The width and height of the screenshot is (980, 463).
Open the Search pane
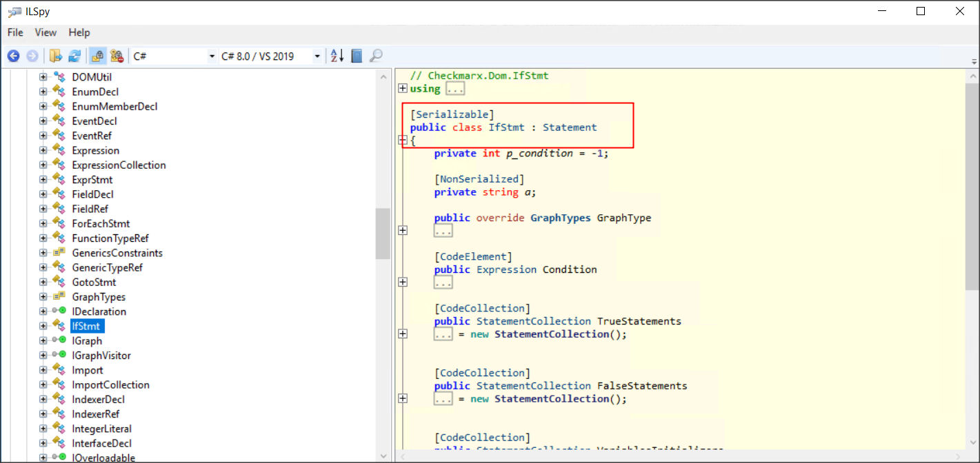(376, 55)
